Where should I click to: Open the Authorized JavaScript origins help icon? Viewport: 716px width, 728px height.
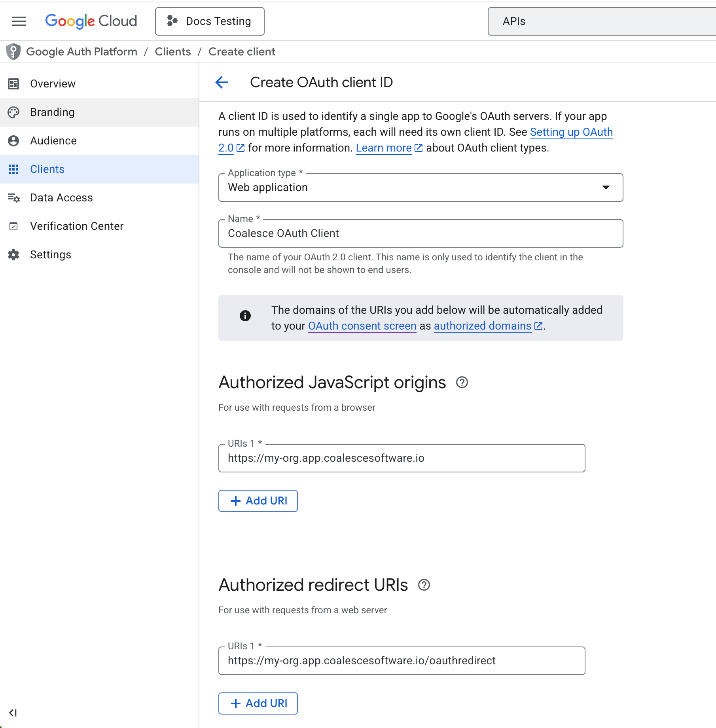pos(462,382)
